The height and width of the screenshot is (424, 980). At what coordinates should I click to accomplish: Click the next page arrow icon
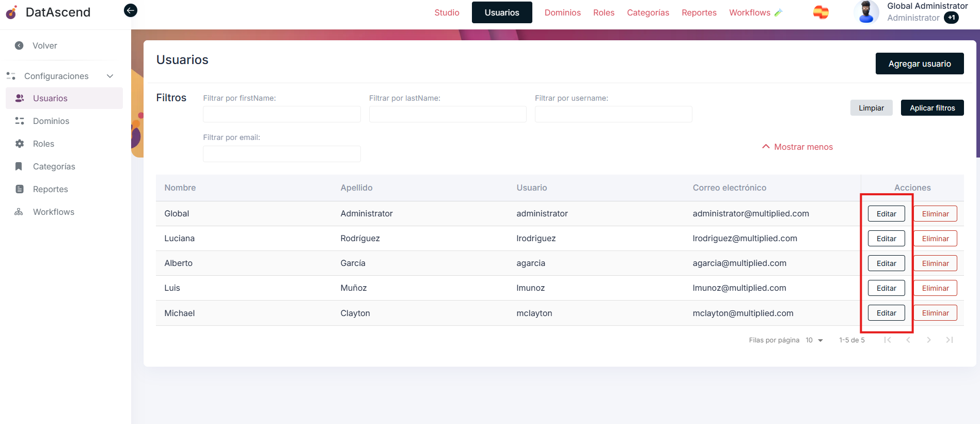(x=928, y=340)
